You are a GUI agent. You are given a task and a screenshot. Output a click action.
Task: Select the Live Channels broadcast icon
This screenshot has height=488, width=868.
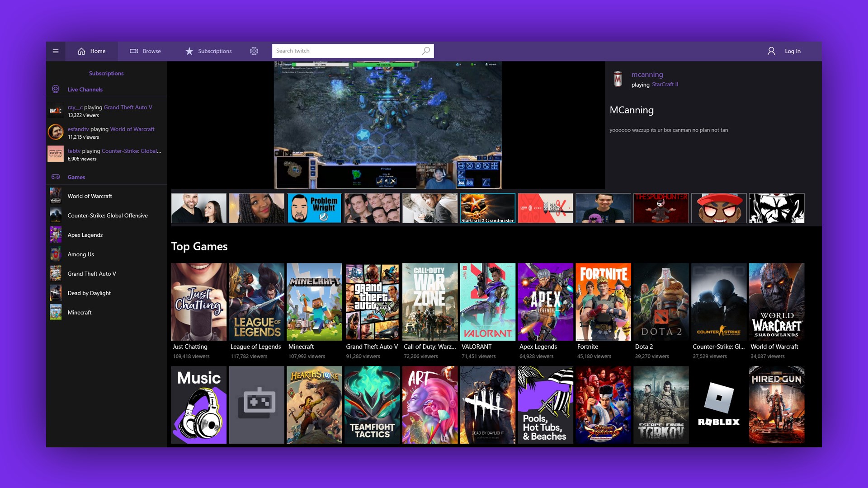point(55,89)
